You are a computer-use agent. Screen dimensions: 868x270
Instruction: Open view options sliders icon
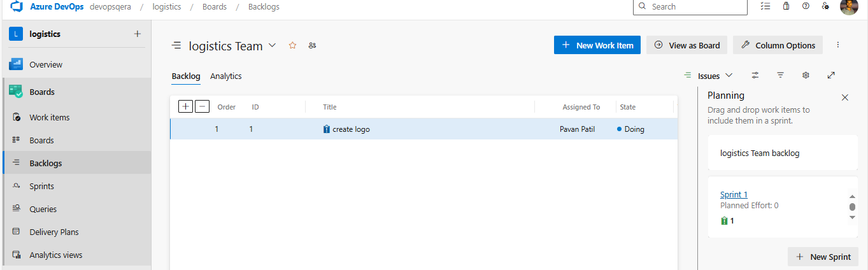point(755,75)
